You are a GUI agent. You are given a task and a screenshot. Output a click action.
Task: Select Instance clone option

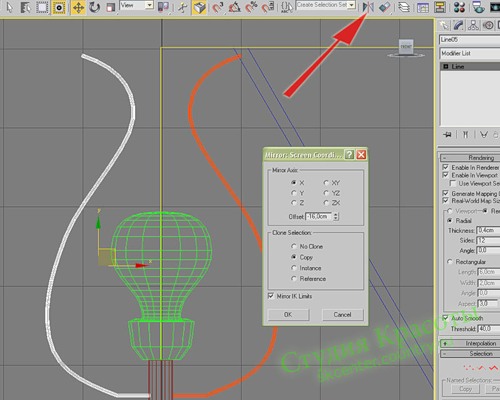click(294, 268)
